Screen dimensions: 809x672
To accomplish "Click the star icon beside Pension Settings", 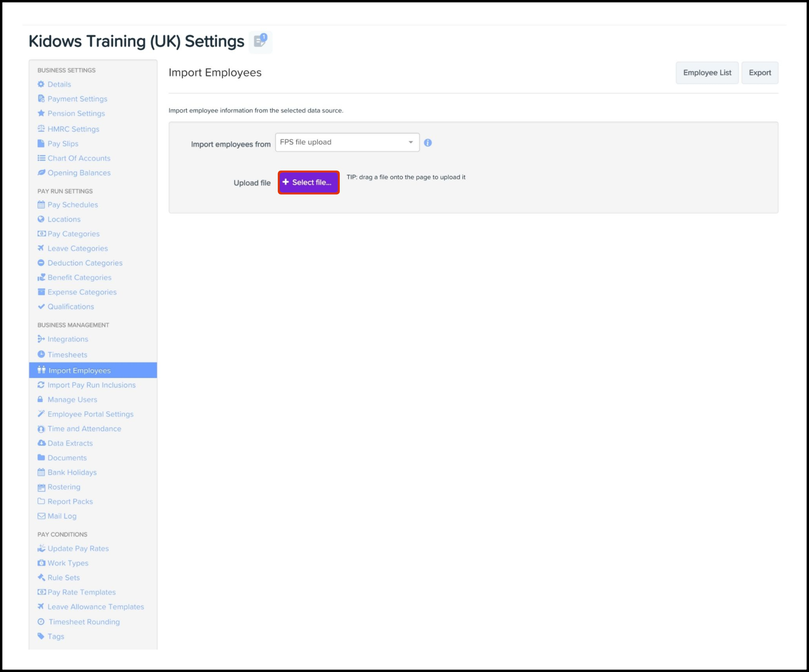I will pos(41,113).
